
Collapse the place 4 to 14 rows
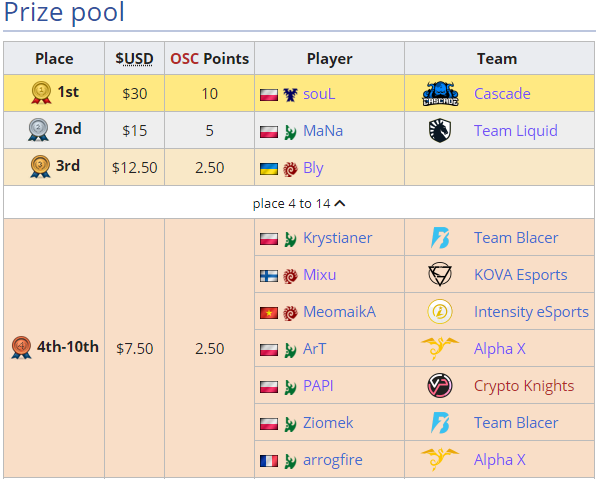pos(299,204)
